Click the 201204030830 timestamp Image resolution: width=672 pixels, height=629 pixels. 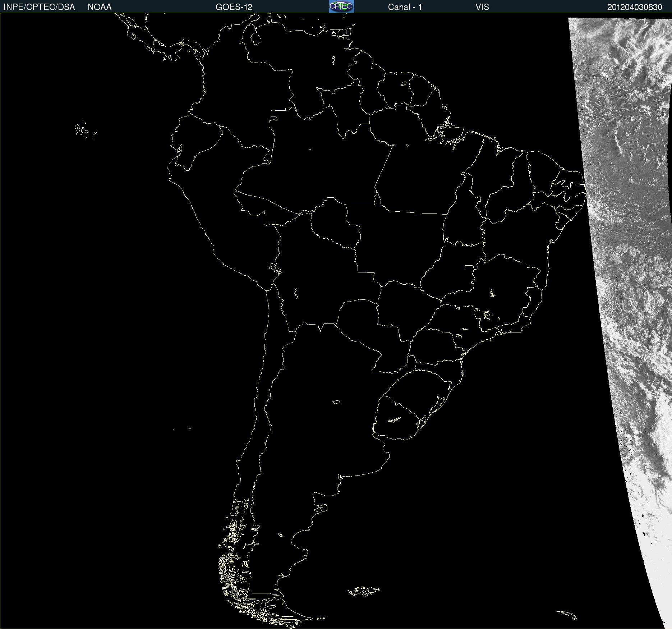[x=635, y=7]
